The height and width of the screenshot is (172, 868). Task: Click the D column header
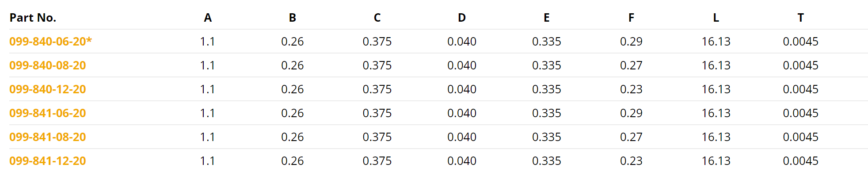pyautogui.click(x=462, y=18)
